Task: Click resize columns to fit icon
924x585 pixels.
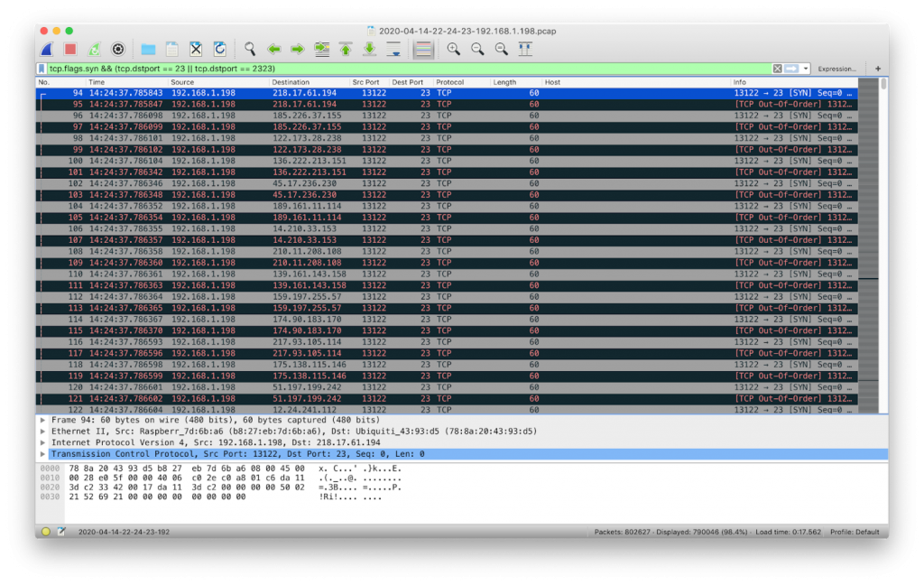Action: point(525,50)
